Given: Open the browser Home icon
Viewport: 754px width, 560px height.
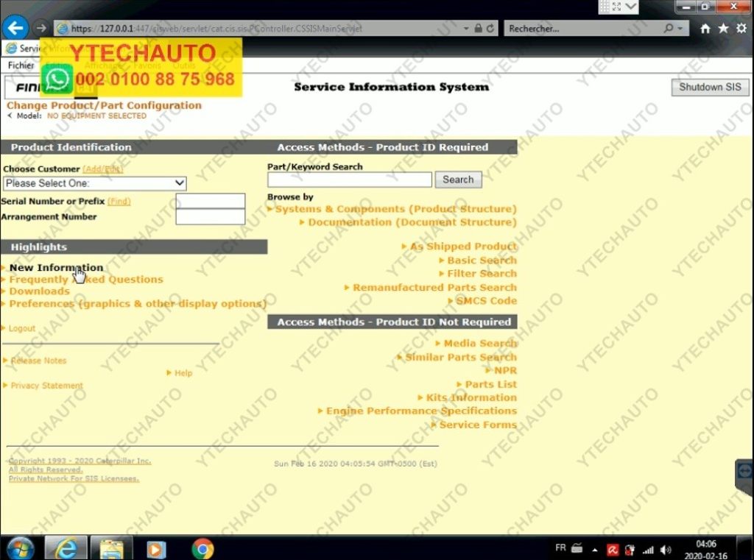Looking at the screenshot, I should (705, 29).
